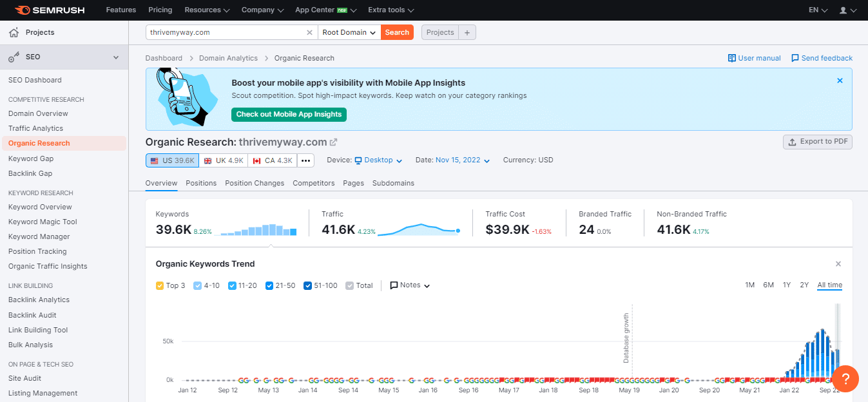
Task: Open Keyword Magic Tool in sidebar
Action: (x=43, y=222)
